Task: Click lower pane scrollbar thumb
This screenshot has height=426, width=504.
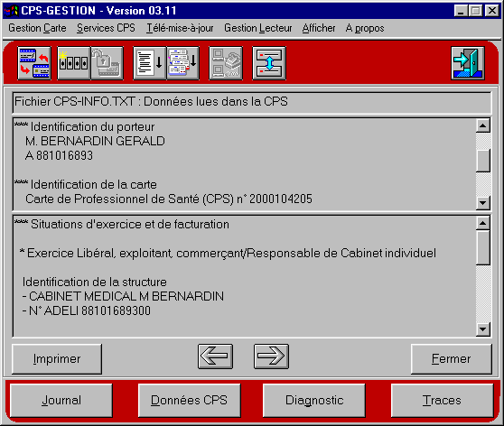Action: click(x=483, y=247)
